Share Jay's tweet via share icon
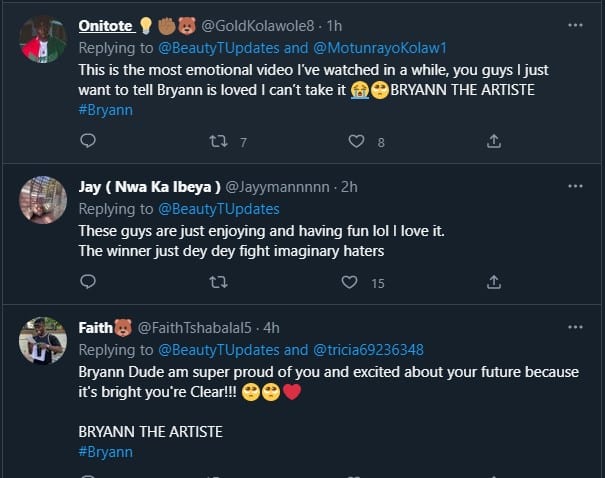This screenshot has height=478, width=605. (493, 283)
